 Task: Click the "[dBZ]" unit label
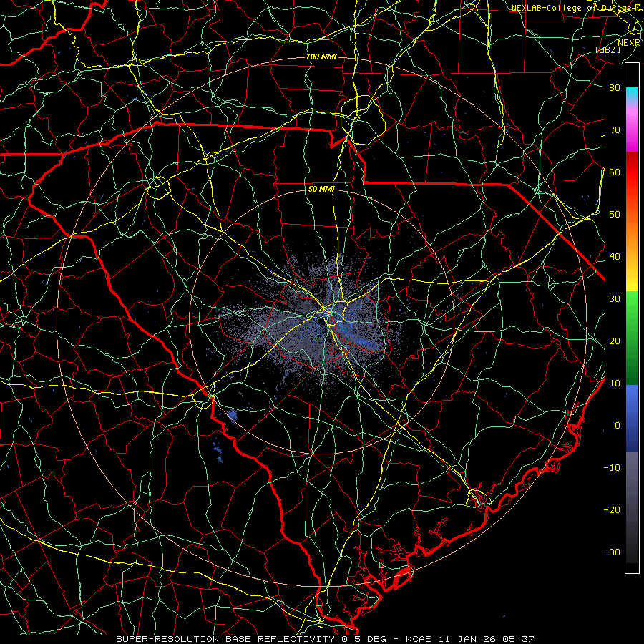(x=608, y=50)
